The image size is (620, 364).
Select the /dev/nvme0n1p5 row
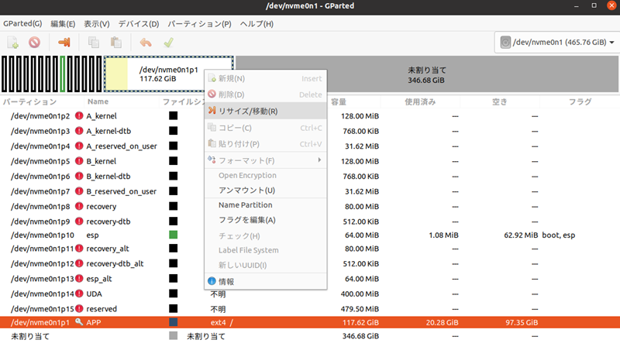tap(310, 161)
